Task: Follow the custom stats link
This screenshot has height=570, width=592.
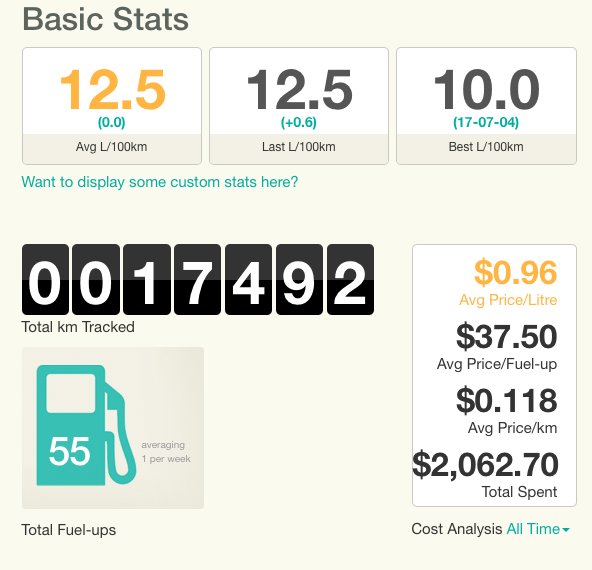Action: click(160, 182)
